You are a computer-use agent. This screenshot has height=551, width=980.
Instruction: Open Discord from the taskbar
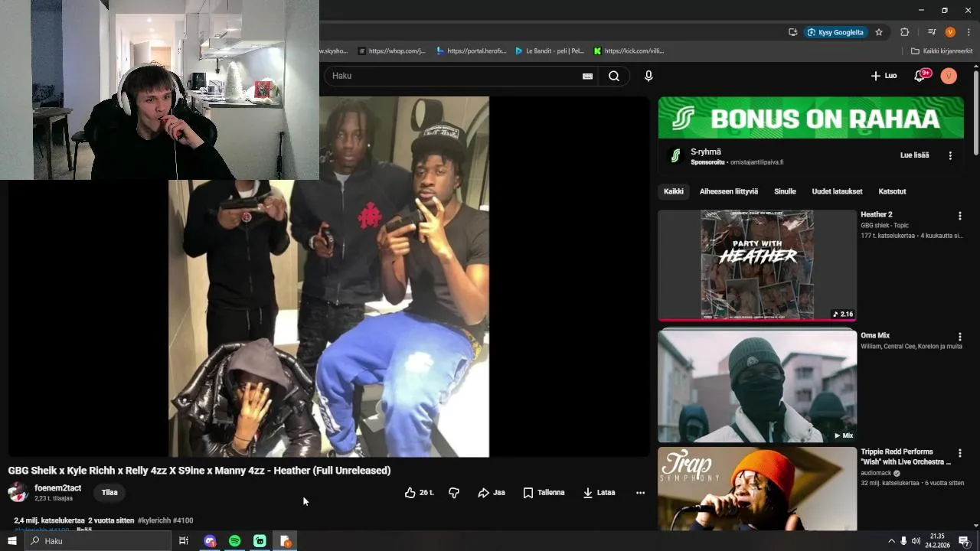(x=210, y=541)
